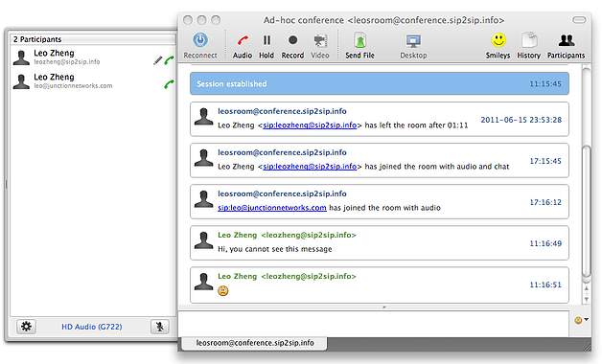This screenshot has height=364, width=602.
Task: Click avatar in the 11:16:51 message
Action: point(203,282)
